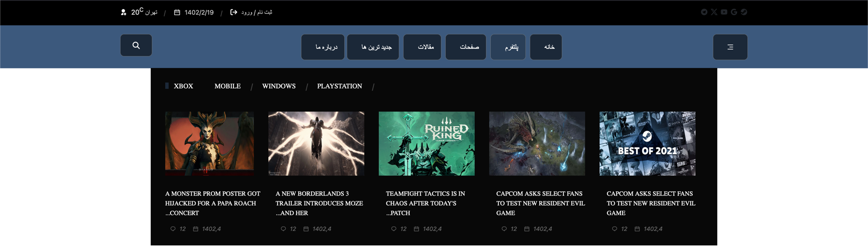Click the 1402,4 date under Monster Prom article
Viewport: 868px width, 247px height.
click(211, 229)
